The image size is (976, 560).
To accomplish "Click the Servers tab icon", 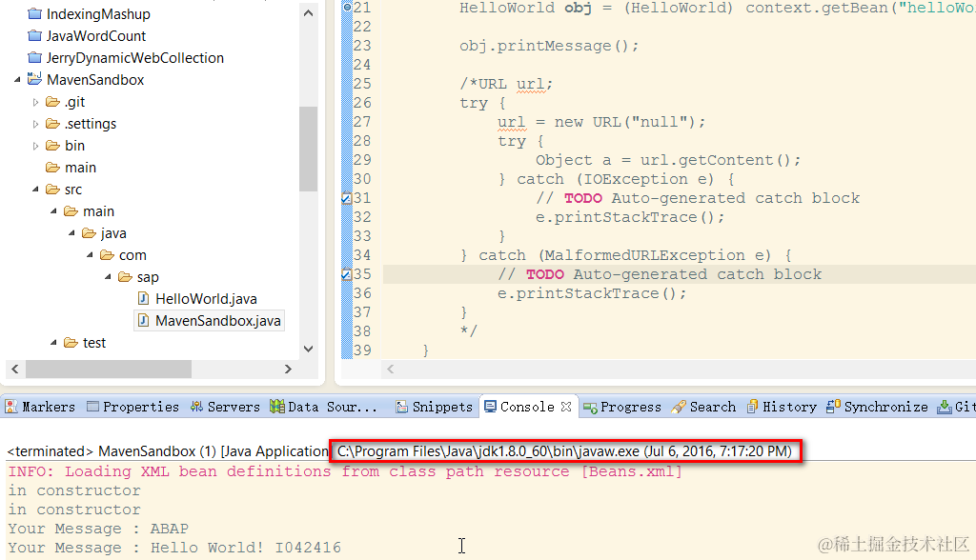I will (x=196, y=407).
